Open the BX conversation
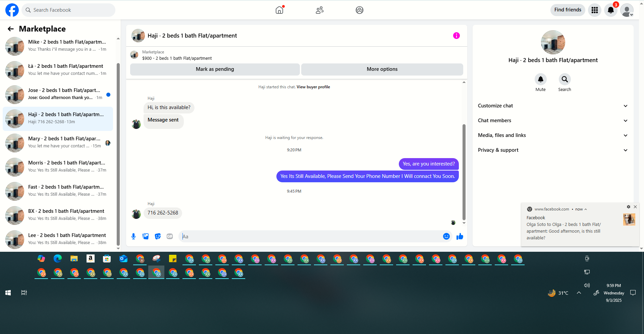 pyautogui.click(x=58, y=215)
